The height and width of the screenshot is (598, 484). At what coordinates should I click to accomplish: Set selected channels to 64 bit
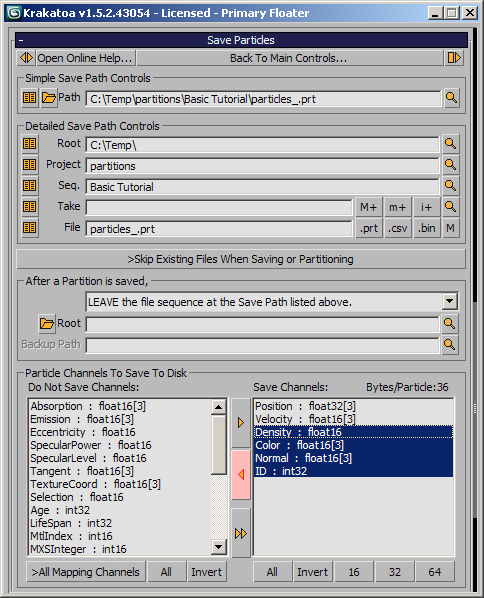[435, 572]
